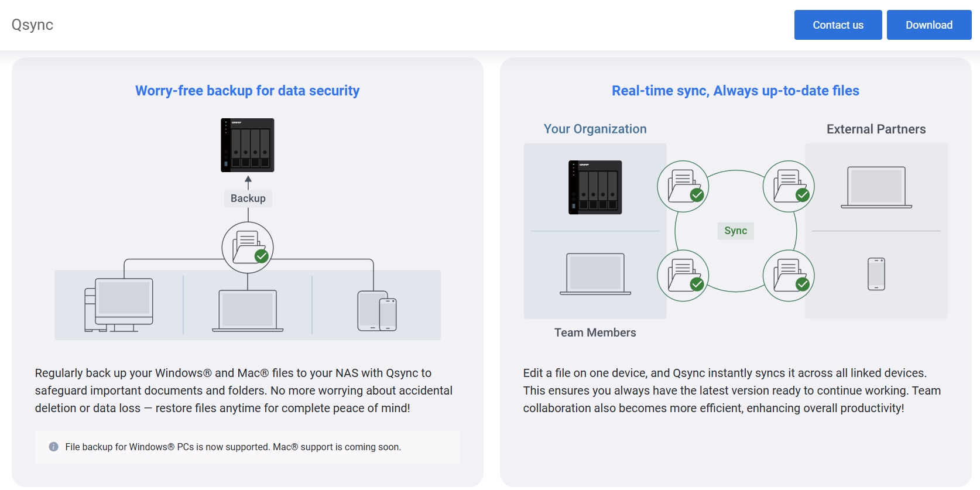Select the desktop computer icon
The width and height of the screenshot is (980, 490).
click(119, 305)
